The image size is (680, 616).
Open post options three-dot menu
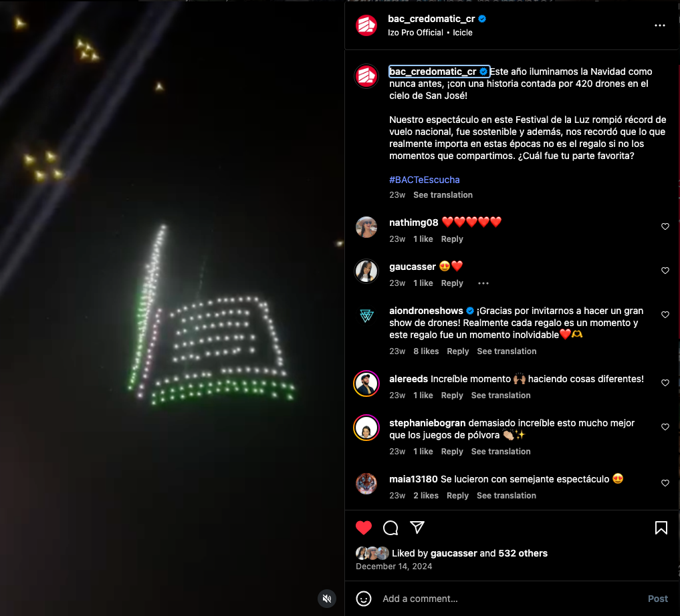coord(660,25)
